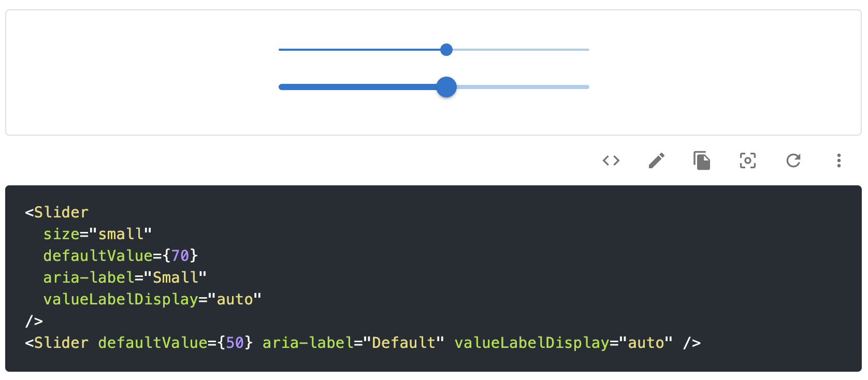Click the pencil edit icon
Image resolution: width=868 pixels, height=380 pixels.
tap(656, 160)
